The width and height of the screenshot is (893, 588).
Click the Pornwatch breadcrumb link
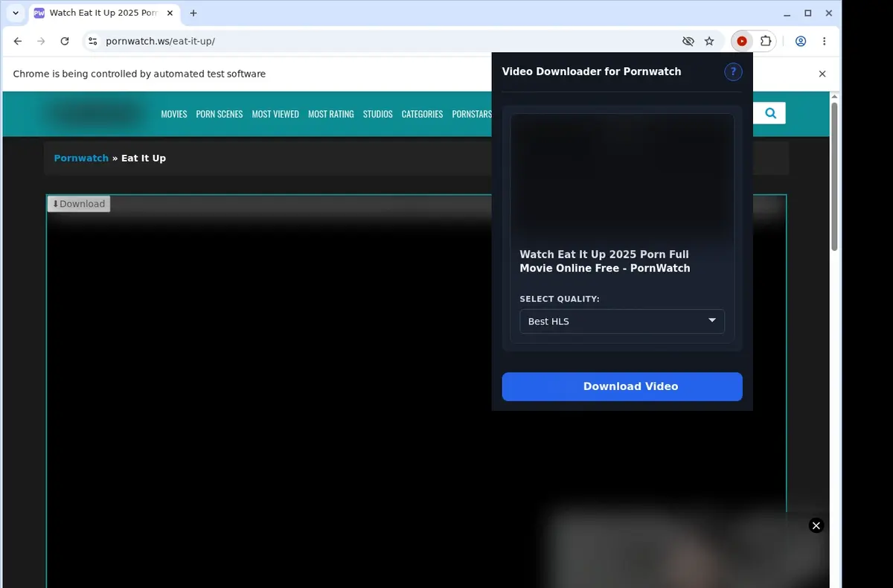click(81, 158)
